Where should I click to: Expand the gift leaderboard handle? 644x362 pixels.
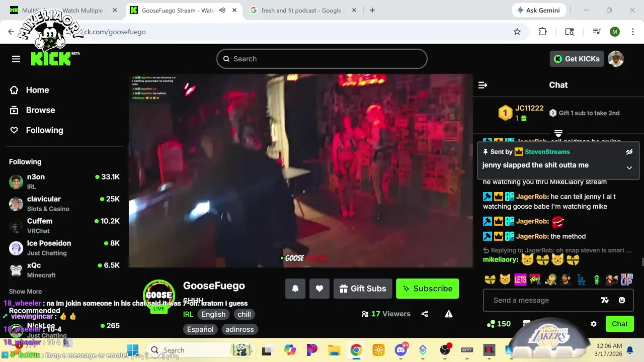(558, 133)
